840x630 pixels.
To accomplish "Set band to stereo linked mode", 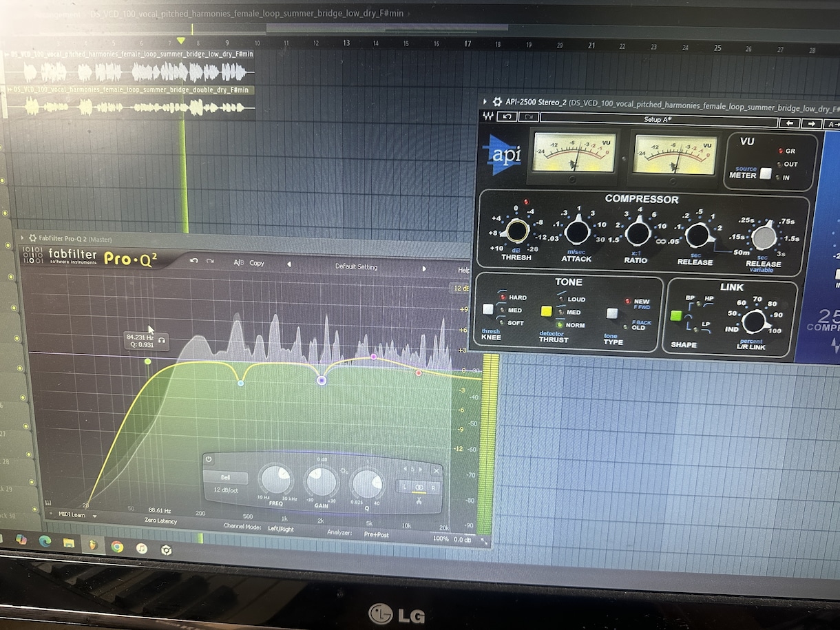I will [419, 487].
